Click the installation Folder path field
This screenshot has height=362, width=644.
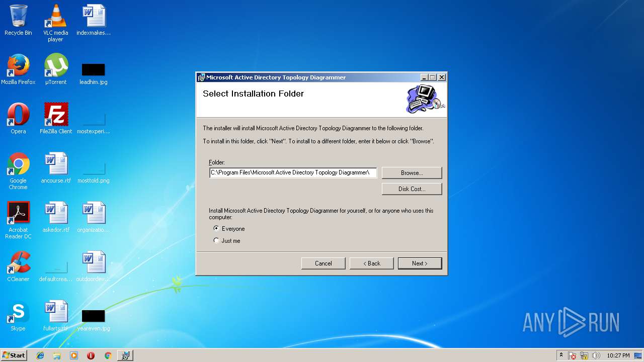coord(293,172)
